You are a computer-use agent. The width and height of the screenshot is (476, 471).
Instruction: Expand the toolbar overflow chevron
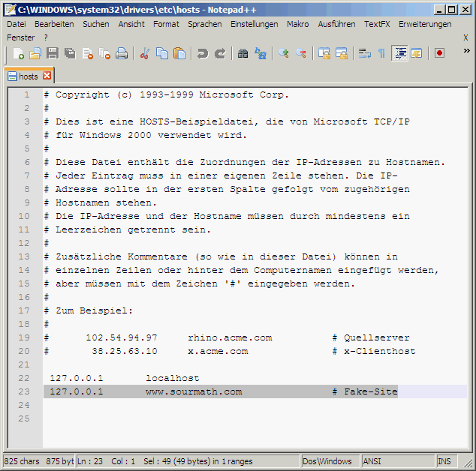(x=466, y=51)
